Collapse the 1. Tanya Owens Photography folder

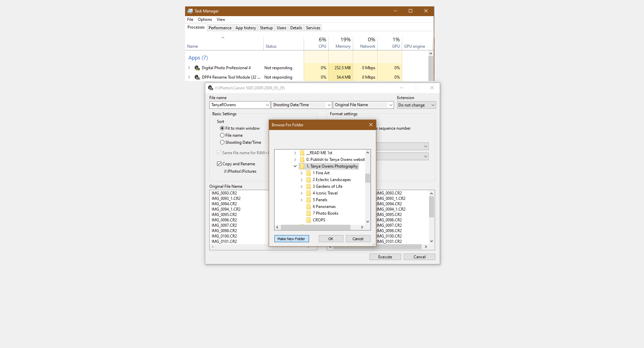pyautogui.click(x=295, y=166)
